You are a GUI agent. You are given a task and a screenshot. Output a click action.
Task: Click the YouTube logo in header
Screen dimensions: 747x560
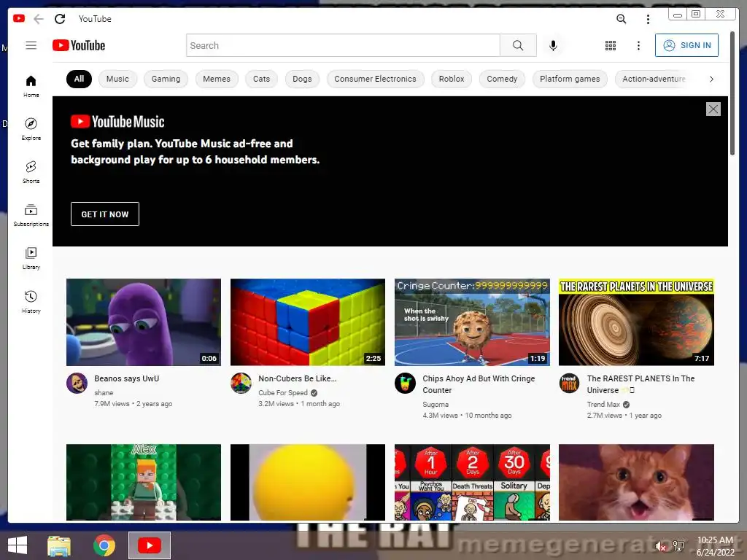[79, 45]
